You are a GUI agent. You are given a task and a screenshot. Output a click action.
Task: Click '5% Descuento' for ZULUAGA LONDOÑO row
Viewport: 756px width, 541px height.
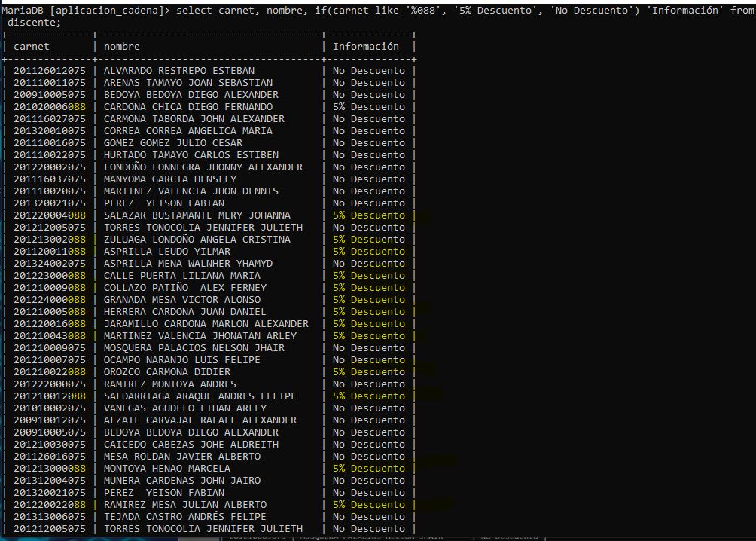368,240
